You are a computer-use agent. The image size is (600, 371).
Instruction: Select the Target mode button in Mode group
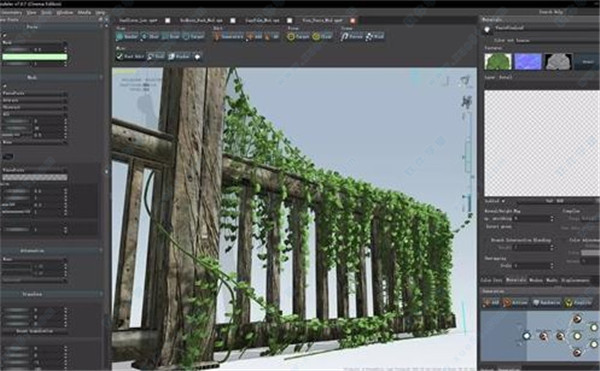(x=193, y=36)
